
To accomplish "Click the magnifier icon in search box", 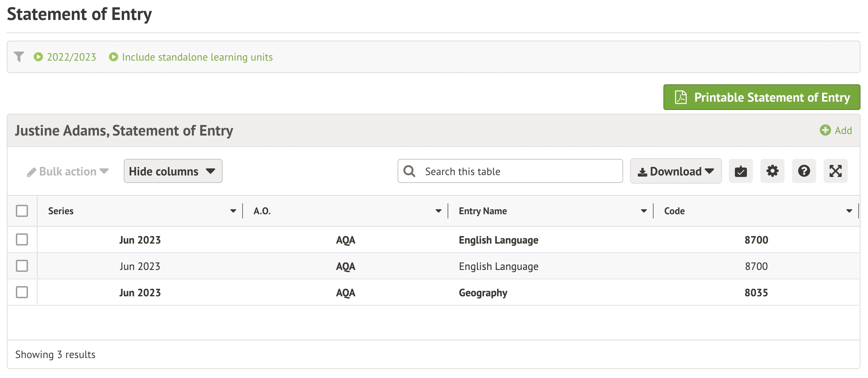I will pyautogui.click(x=409, y=171).
